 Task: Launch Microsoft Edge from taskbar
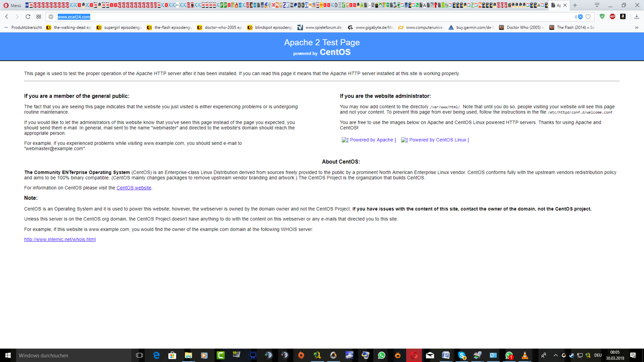click(156, 355)
